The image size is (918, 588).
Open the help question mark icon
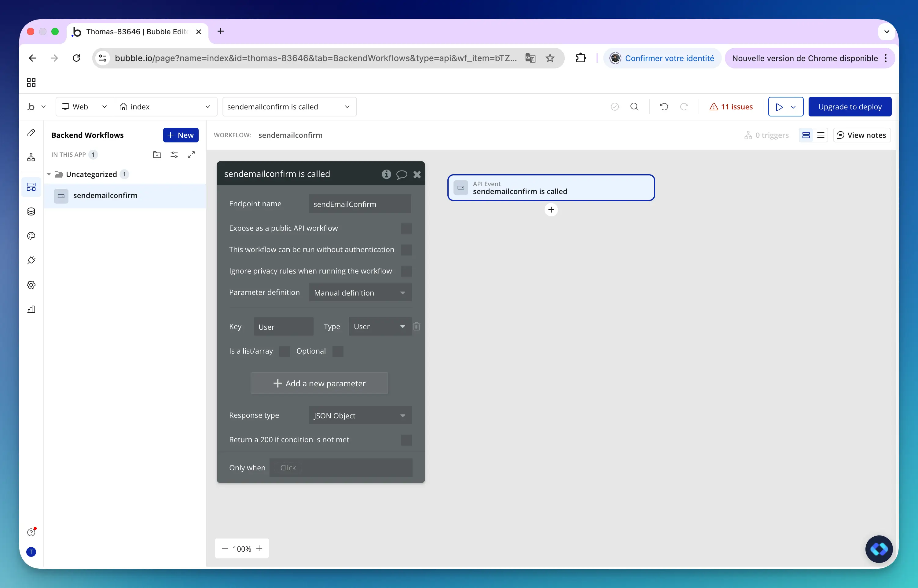click(x=31, y=532)
